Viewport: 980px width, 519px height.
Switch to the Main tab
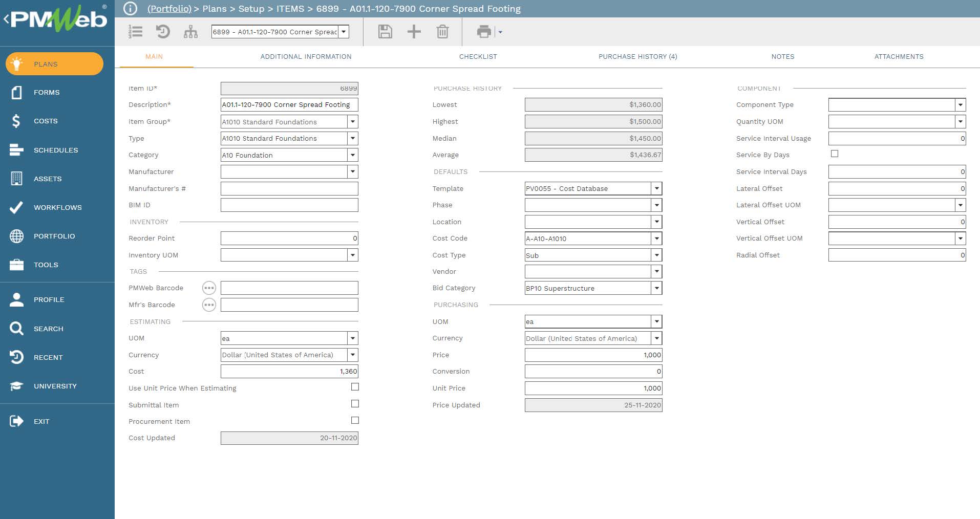(154, 57)
